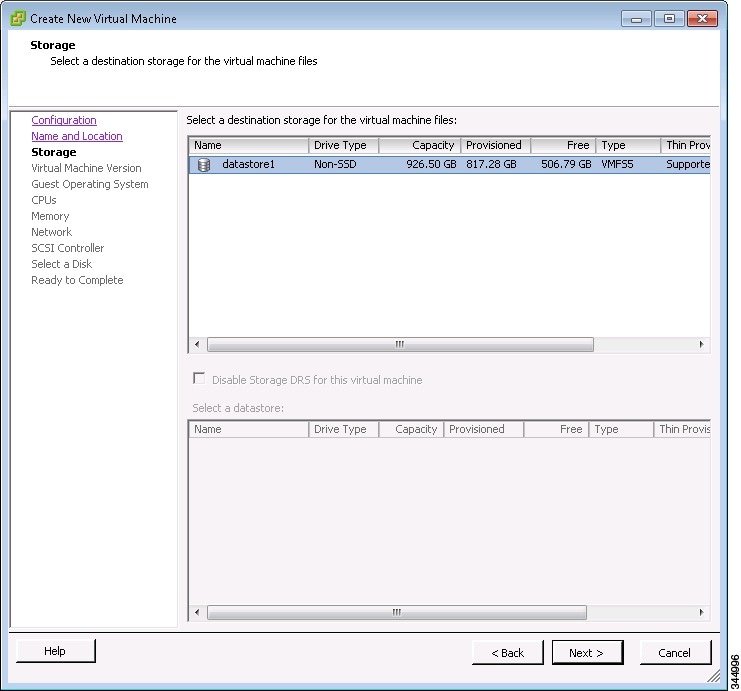This screenshot has width=741, height=691.
Task: Click lower table Name column header
Action: click(249, 429)
